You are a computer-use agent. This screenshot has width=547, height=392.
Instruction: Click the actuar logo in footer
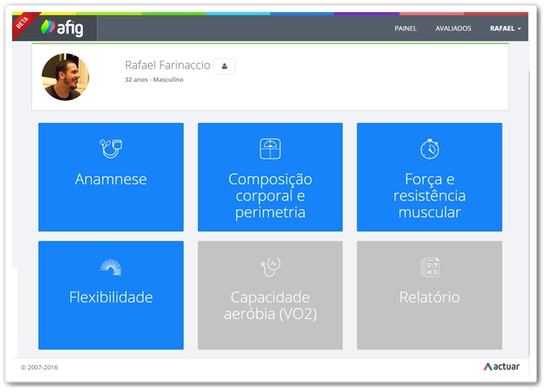click(x=502, y=367)
